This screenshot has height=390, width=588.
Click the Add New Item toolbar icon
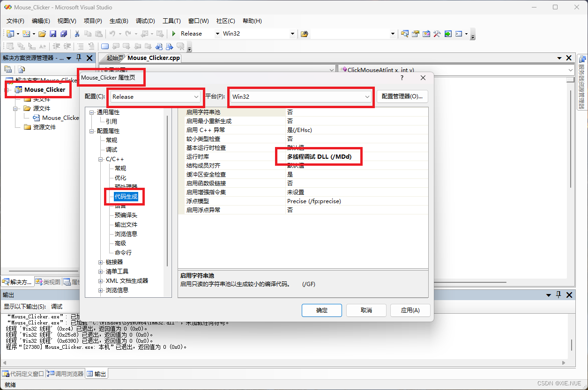coord(26,34)
